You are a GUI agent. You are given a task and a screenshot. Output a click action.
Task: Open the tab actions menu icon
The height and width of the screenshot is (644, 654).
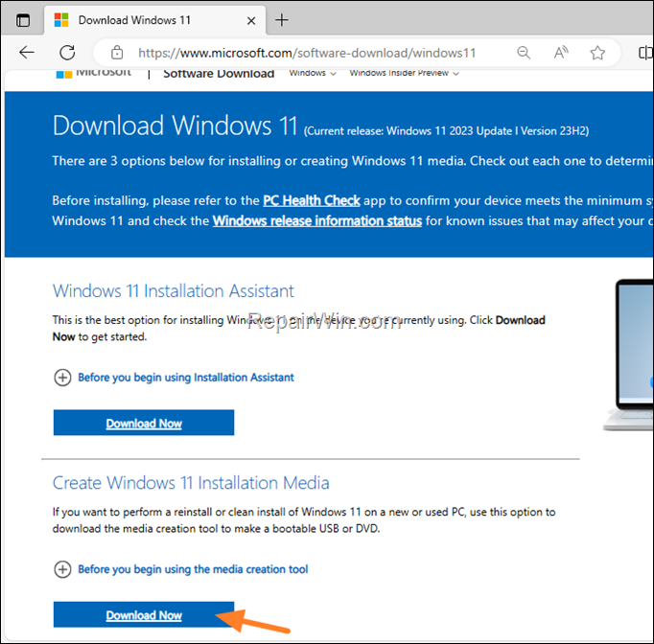[23, 20]
